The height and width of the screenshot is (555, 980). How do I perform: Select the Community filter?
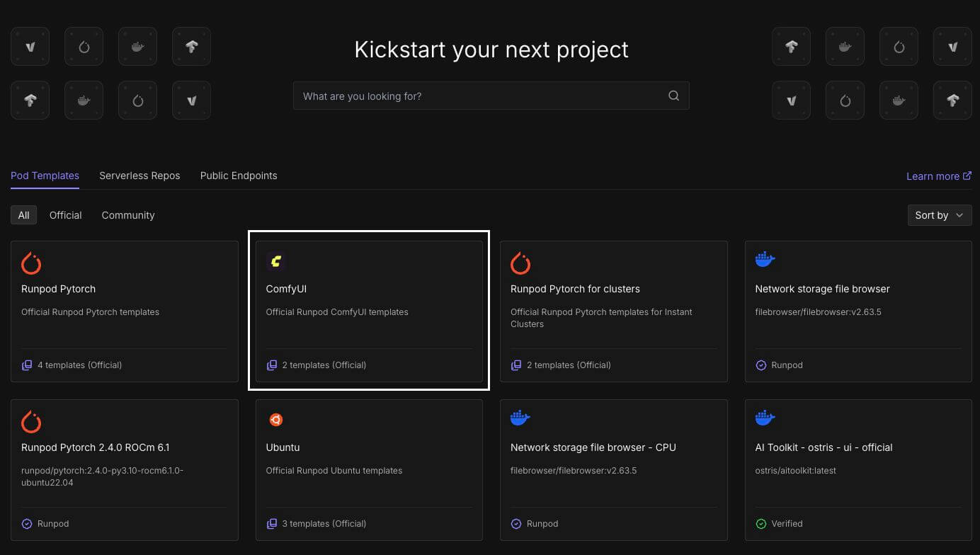coord(128,215)
